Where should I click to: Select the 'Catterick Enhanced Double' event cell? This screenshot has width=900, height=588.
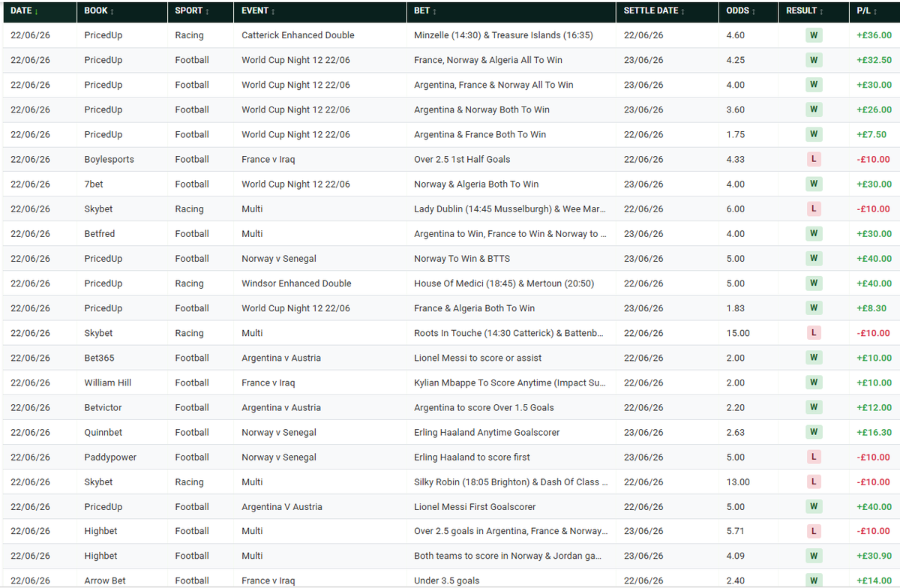(298, 35)
